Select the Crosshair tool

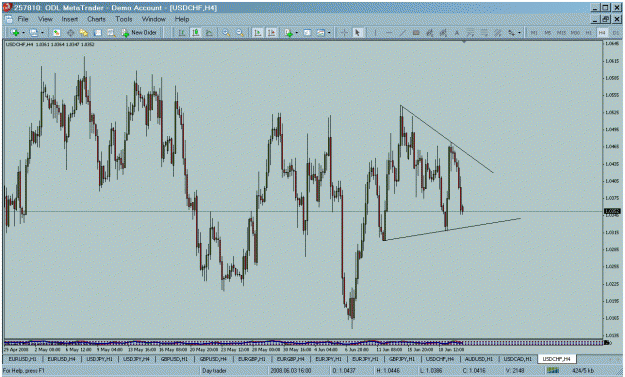pos(344,33)
